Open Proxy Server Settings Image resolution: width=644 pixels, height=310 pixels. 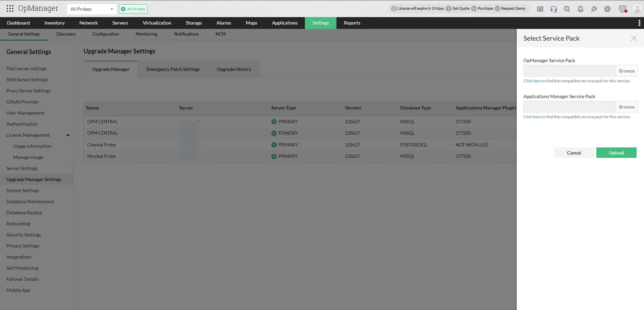(28, 91)
